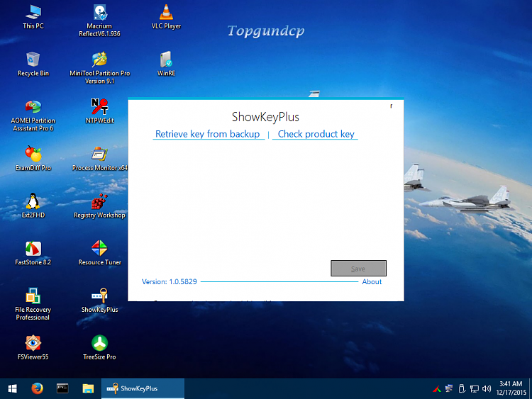Select ShowKeyPlus desktop shortcut
532x399 pixels.
pyautogui.click(x=99, y=300)
